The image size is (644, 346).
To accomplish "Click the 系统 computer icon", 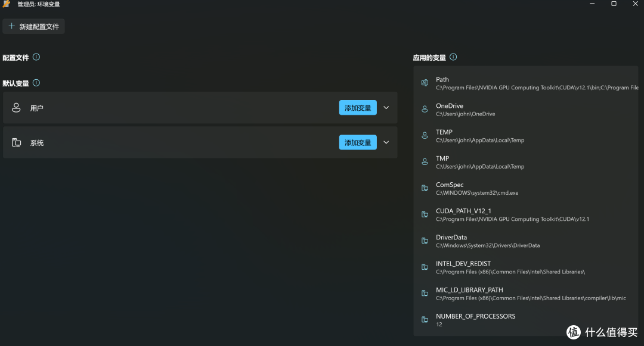I will pos(17,142).
